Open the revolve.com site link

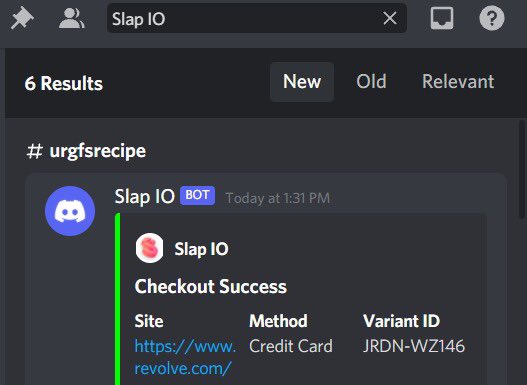point(185,357)
